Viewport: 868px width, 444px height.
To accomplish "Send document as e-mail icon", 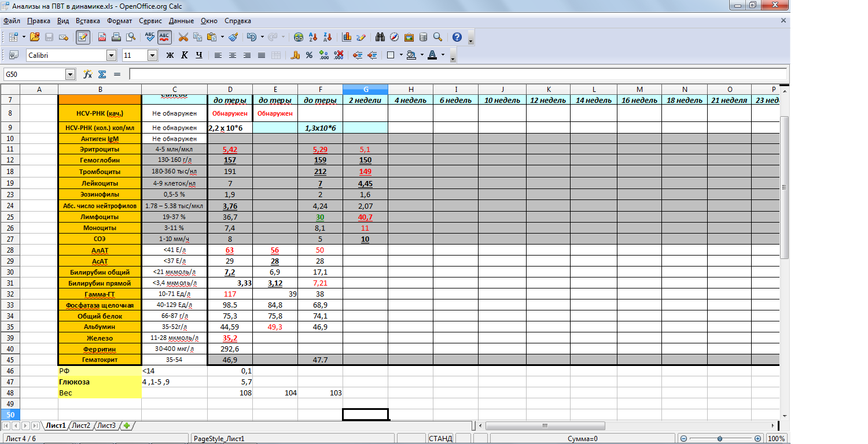I will 63,37.
